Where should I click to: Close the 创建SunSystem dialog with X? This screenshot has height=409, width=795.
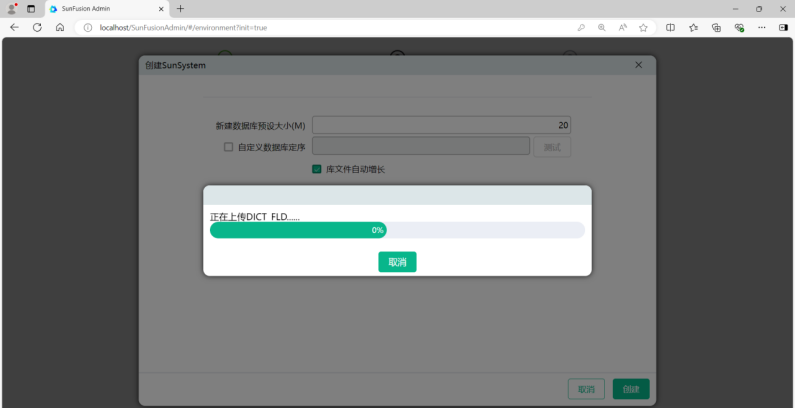(639, 65)
